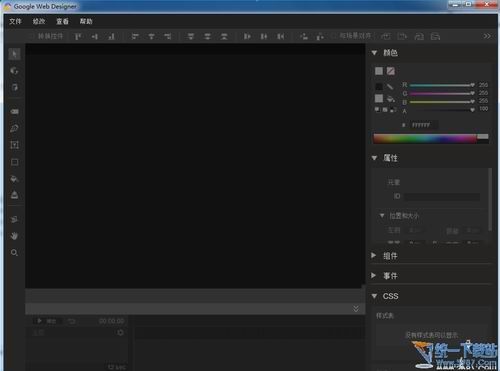Click the fill bucket icon in color panel

coord(391,99)
